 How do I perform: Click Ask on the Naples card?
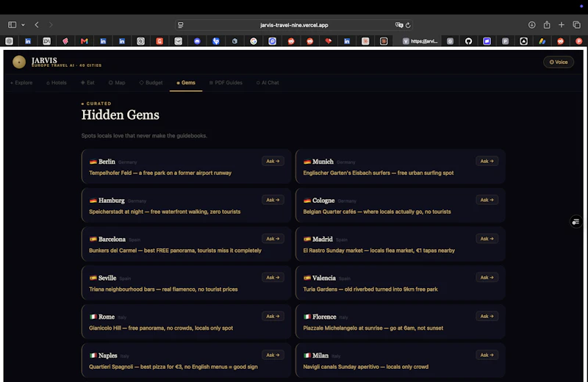pyautogui.click(x=273, y=355)
